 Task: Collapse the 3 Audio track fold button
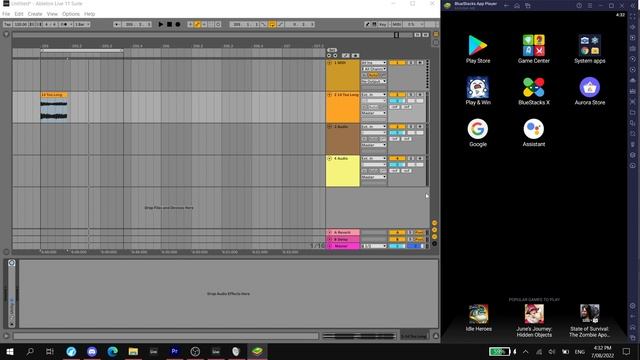[329, 127]
